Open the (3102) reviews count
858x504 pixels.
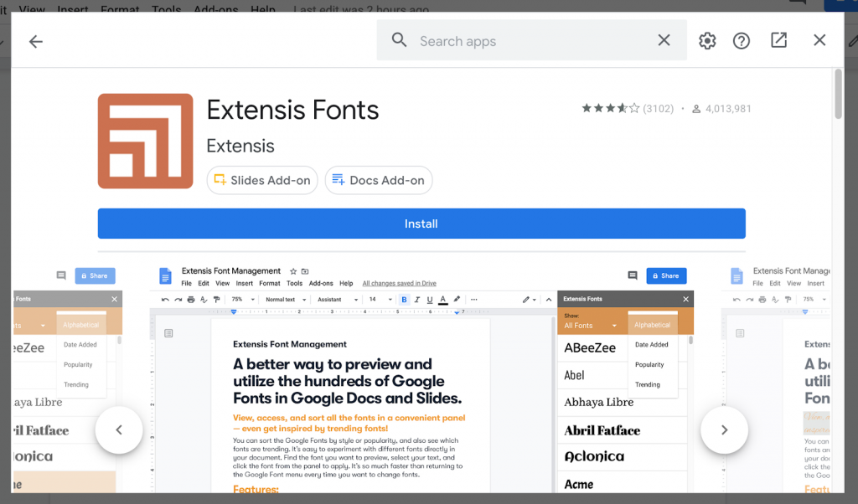(659, 109)
